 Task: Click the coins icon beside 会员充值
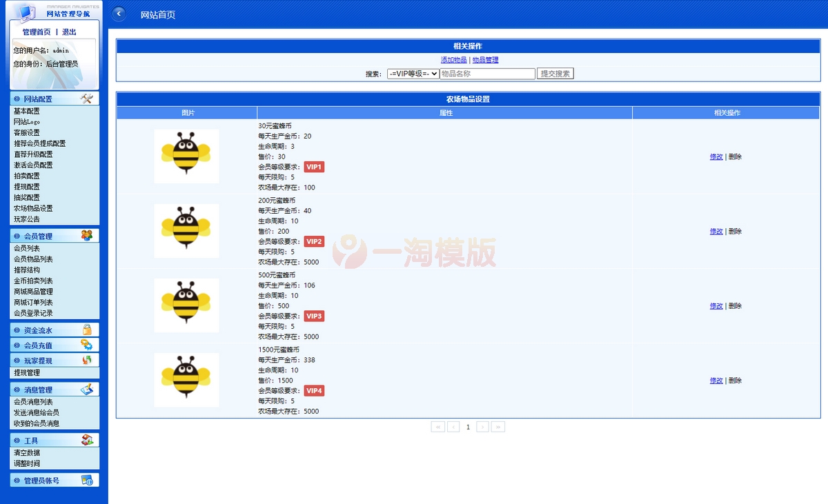tap(86, 345)
